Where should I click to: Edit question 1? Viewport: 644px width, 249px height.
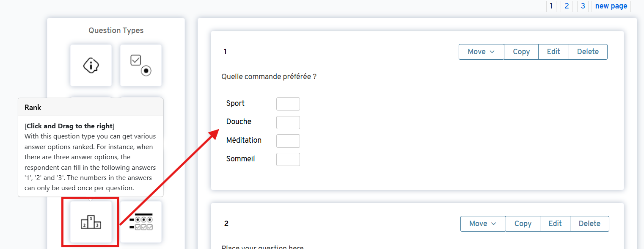[x=553, y=52]
